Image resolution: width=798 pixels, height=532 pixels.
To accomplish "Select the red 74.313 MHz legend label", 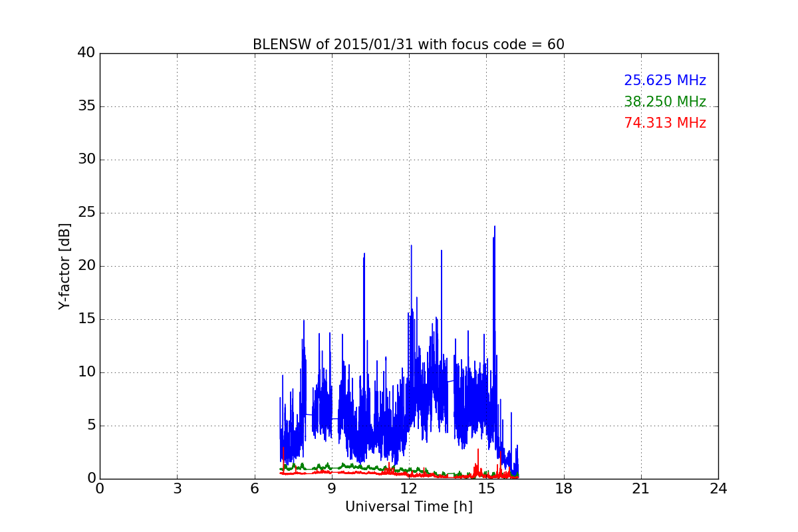I will coord(665,123).
